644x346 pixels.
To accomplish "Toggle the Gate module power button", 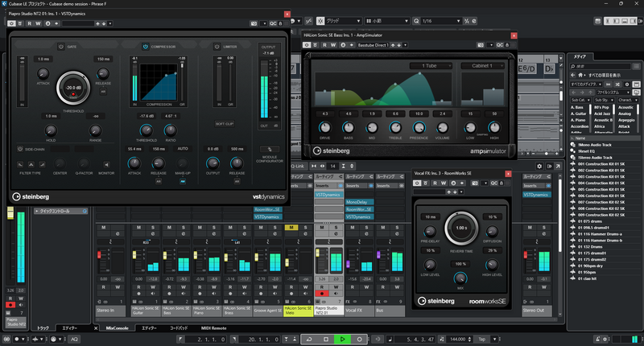I will click(x=61, y=47).
